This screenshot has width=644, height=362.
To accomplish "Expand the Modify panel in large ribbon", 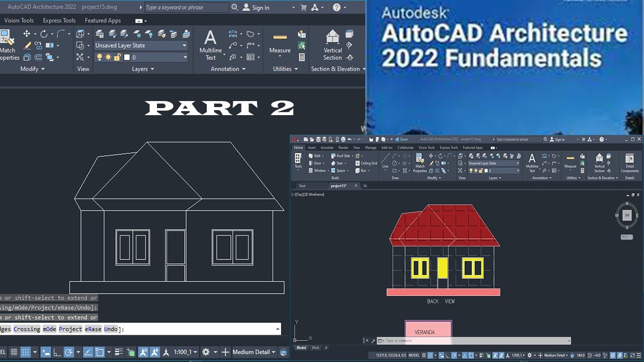I will point(33,69).
